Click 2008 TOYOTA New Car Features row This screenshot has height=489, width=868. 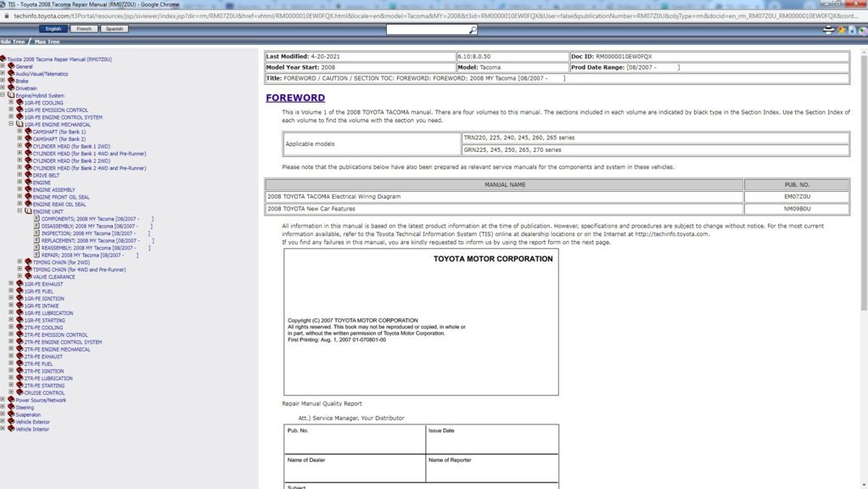(557, 209)
